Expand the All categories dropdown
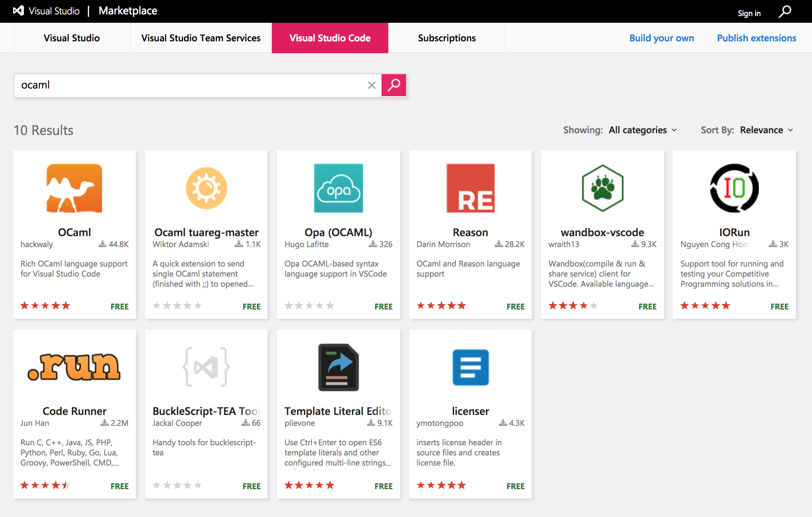This screenshot has width=812, height=517. (x=642, y=130)
